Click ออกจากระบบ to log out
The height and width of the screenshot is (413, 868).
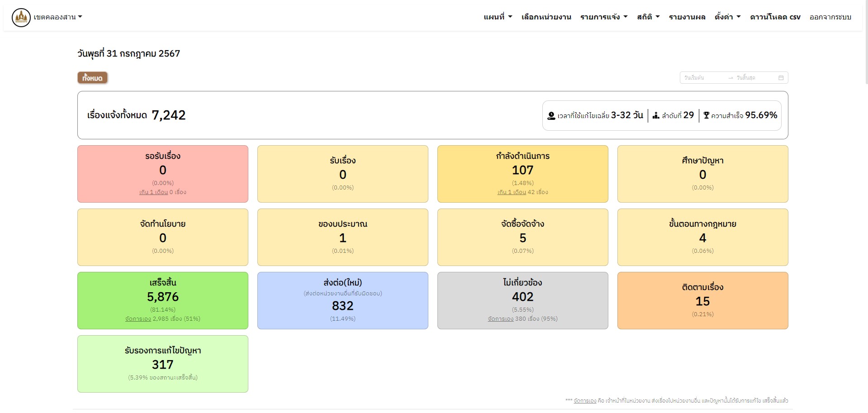click(x=830, y=17)
